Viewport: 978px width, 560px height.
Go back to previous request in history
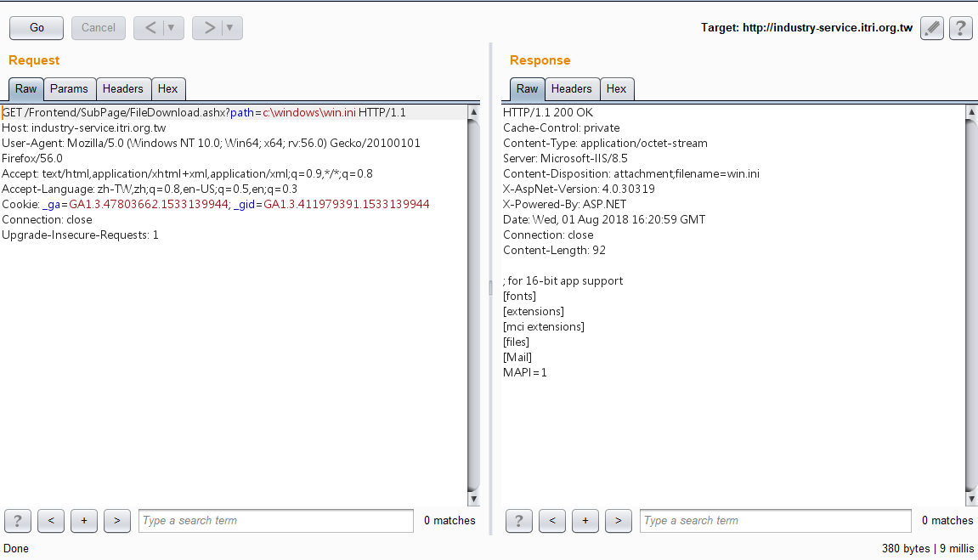click(x=150, y=27)
